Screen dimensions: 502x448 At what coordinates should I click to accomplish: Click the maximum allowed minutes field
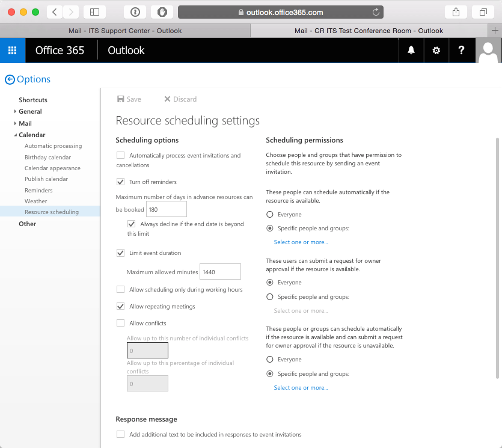(219, 271)
